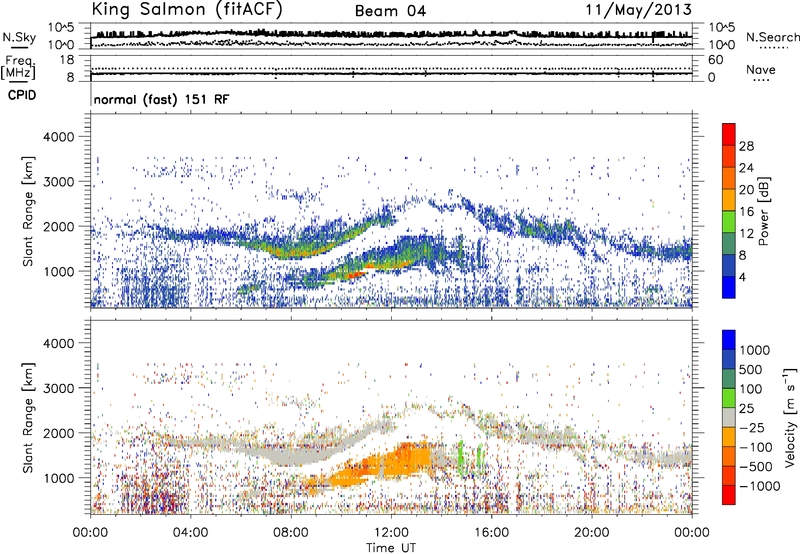Click the '20:00' time tick label
This screenshot has height=554, width=800.
pyautogui.click(x=591, y=533)
